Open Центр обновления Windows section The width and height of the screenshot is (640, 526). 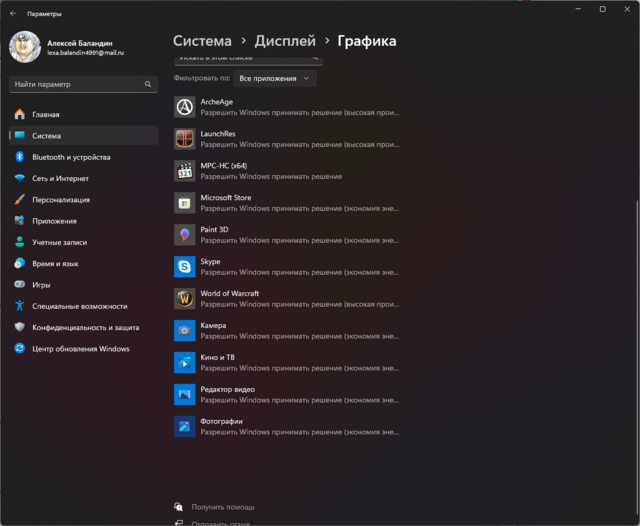80,349
